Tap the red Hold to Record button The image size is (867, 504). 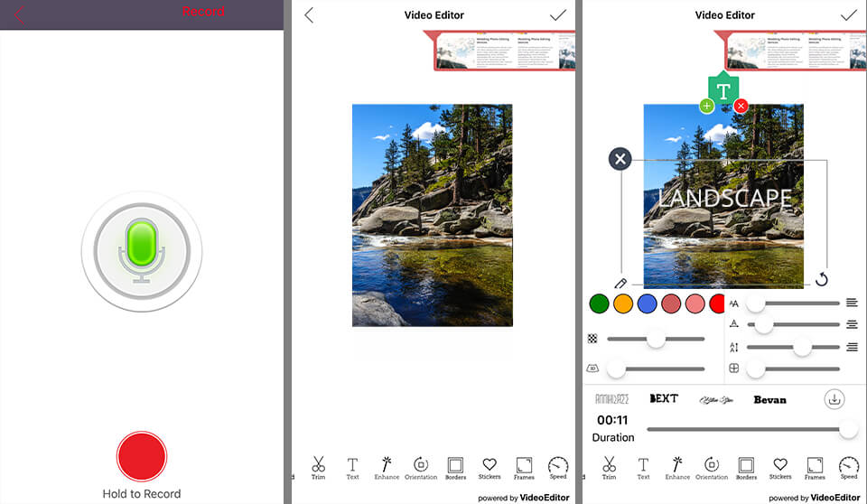tap(142, 456)
